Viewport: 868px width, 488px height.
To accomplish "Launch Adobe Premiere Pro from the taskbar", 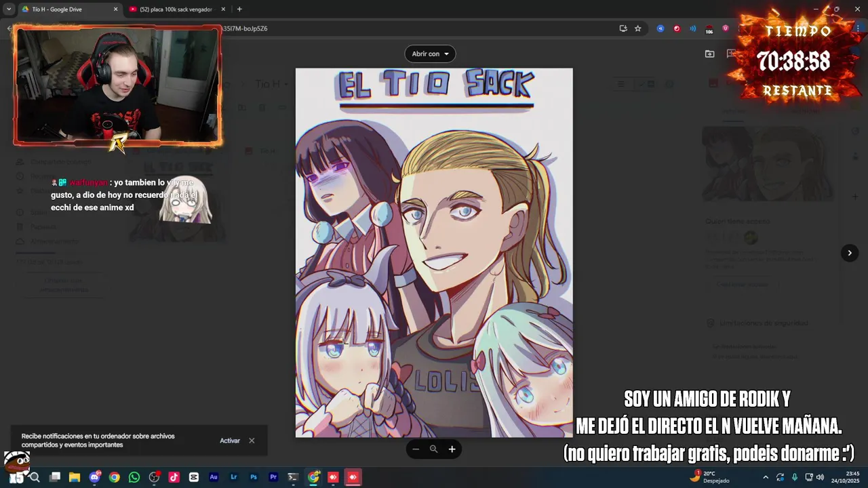I will pyautogui.click(x=273, y=477).
